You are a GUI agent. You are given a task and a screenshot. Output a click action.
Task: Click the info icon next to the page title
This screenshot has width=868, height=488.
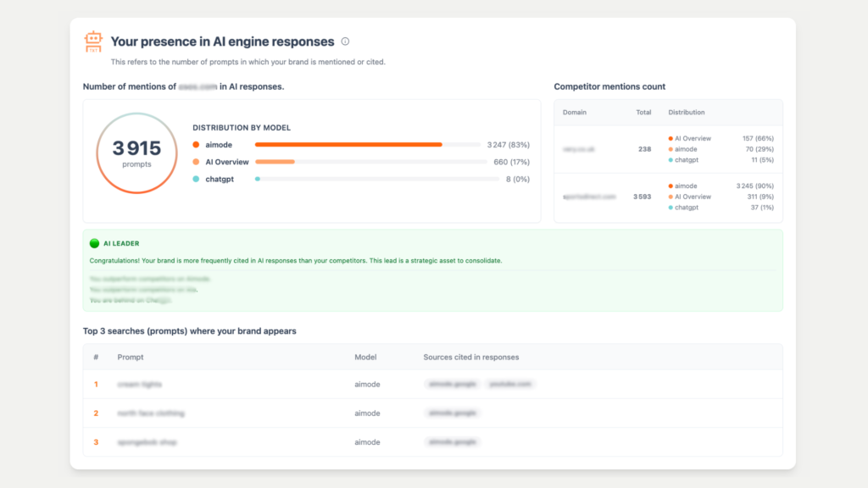pos(345,42)
